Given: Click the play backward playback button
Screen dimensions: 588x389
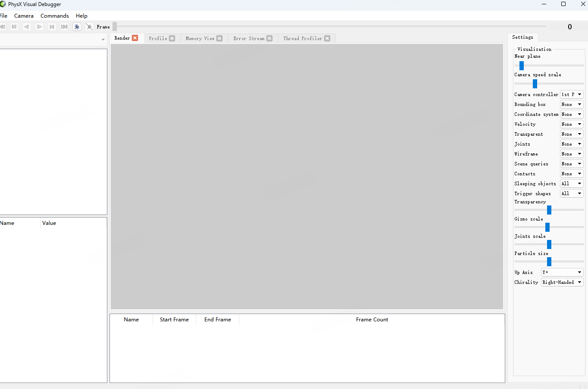Looking at the screenshot, I should 27,27.
